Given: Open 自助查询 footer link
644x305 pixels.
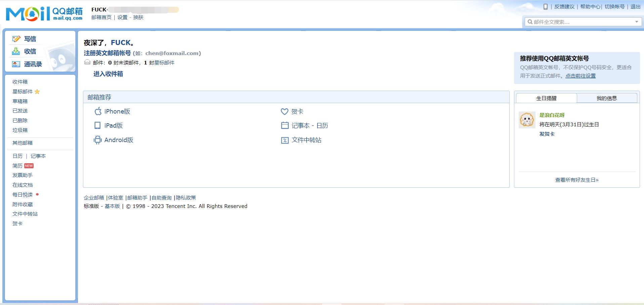Looking at the screenshot, I should [x=162, y=198].
